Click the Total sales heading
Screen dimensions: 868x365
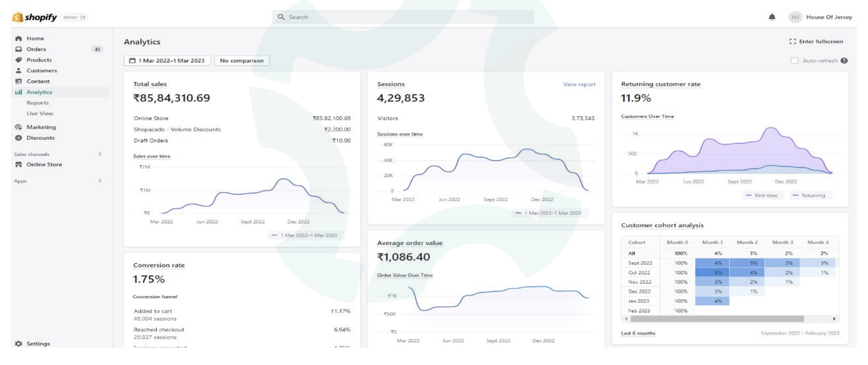[150, 84]
